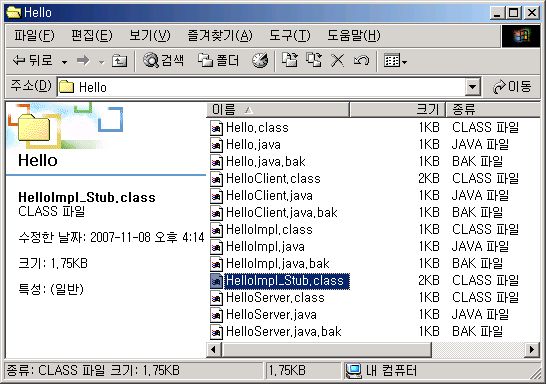This screenshot has height=384, width=546.
Task: Select the HelloServer.class file name
Action: click(x=275, y=298)
